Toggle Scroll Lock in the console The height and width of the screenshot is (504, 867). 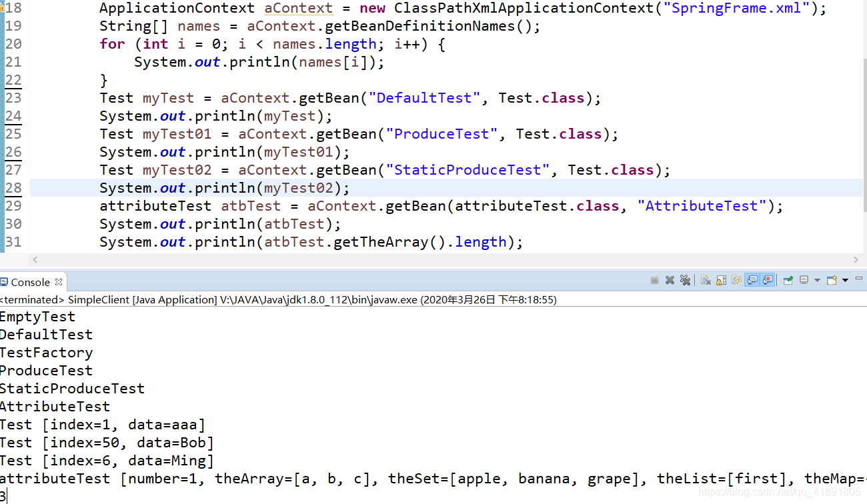(721, 280)
